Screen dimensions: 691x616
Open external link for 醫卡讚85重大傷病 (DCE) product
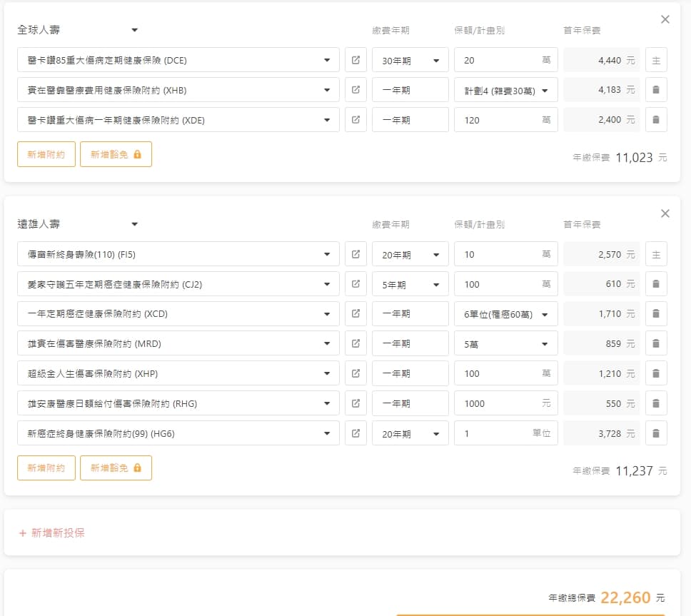click(355, 60)
